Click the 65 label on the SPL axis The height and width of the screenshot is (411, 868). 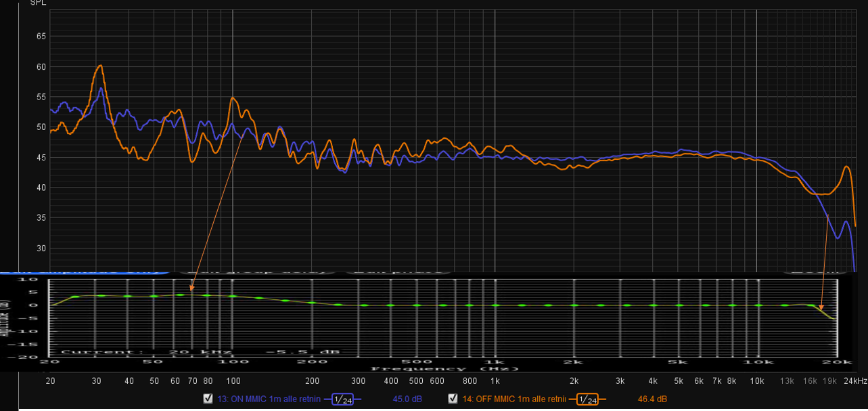pos(40,36)
